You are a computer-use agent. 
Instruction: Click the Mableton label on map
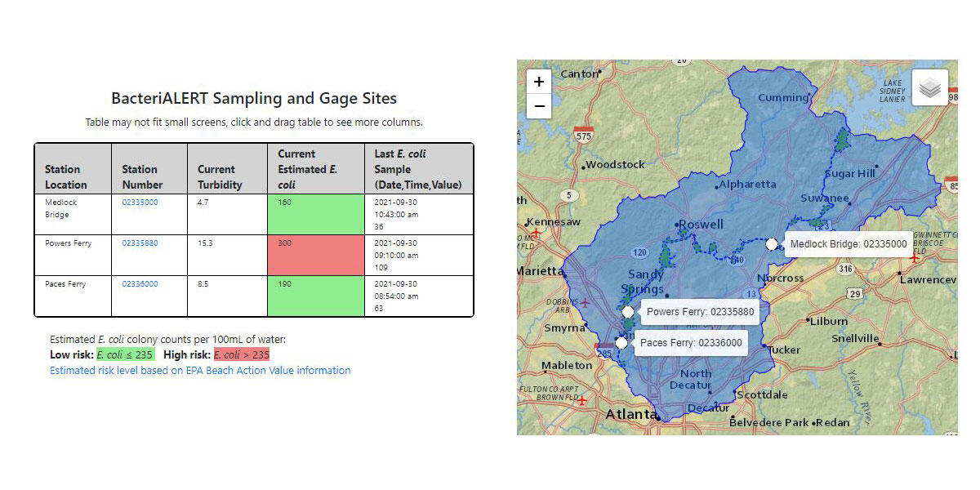click(x=567, y=365)
